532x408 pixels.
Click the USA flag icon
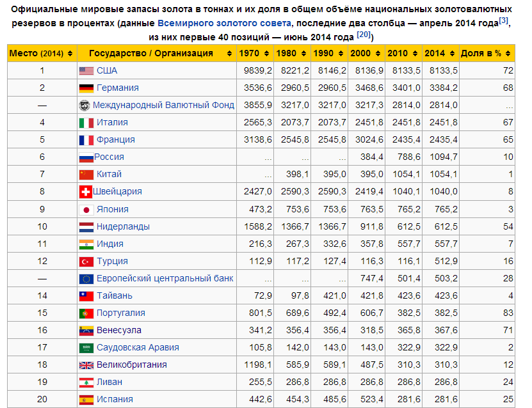point(86,70)
